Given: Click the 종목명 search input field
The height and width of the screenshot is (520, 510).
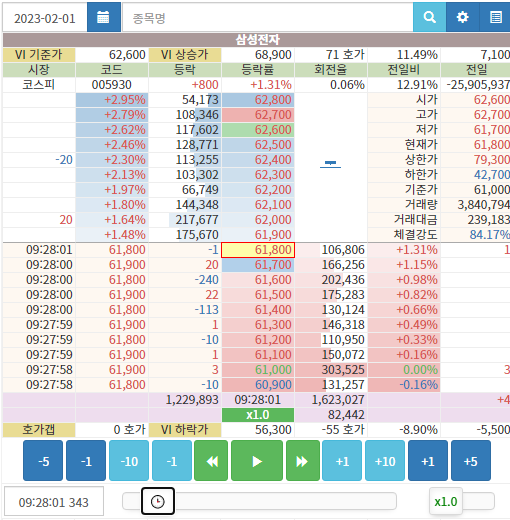Looking at the screenshot, I should [x=268, y=17].
